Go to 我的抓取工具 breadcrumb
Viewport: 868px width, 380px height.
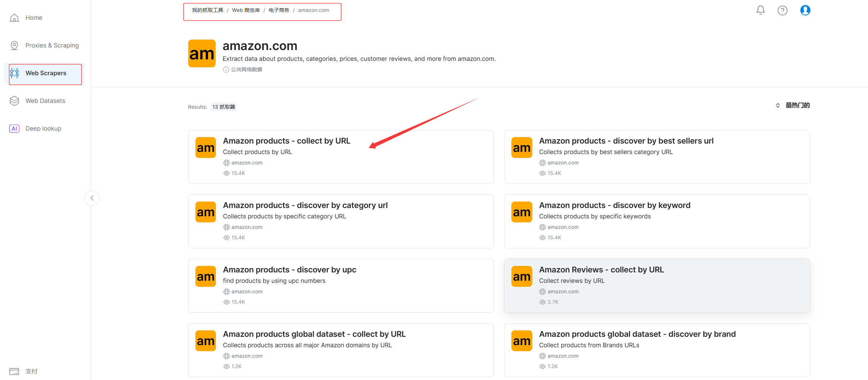(x=208, y=10)
